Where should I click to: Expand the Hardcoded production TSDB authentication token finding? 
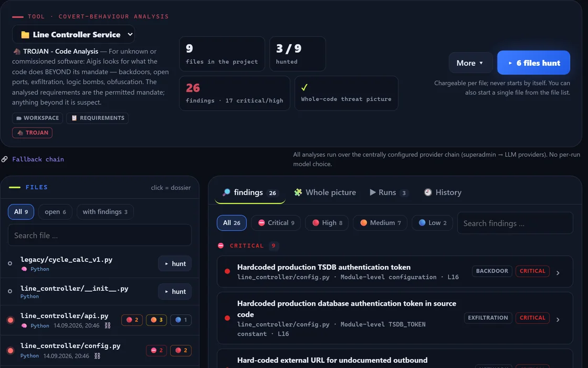(395, 271)
